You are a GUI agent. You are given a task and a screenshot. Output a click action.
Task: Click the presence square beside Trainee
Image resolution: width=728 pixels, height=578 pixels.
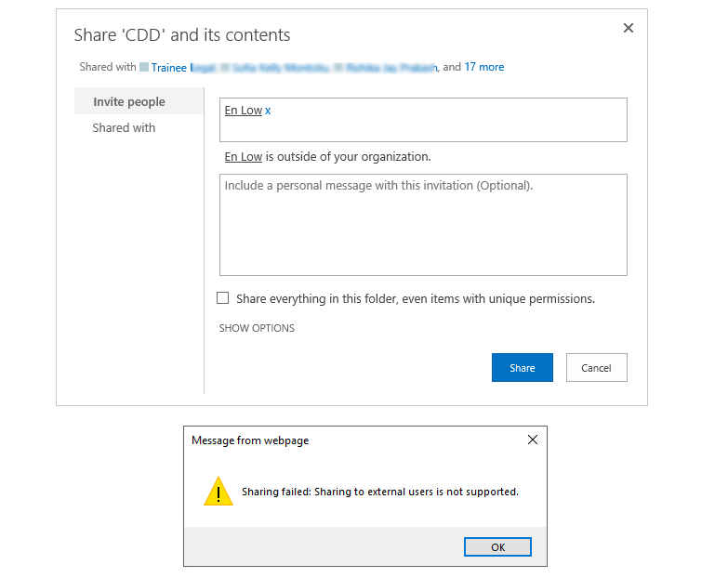pyautogui.click(x=144, y=67)
